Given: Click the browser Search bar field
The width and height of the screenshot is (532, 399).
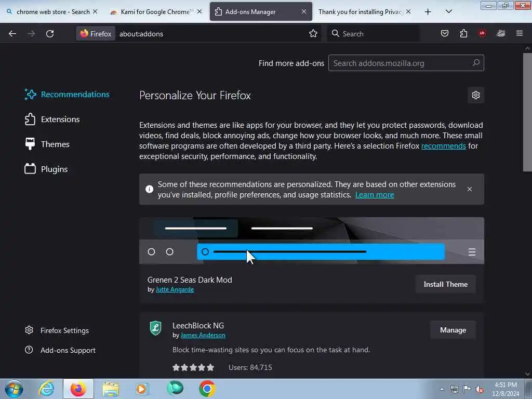Looking at the screenshot, I should (373, 34).
